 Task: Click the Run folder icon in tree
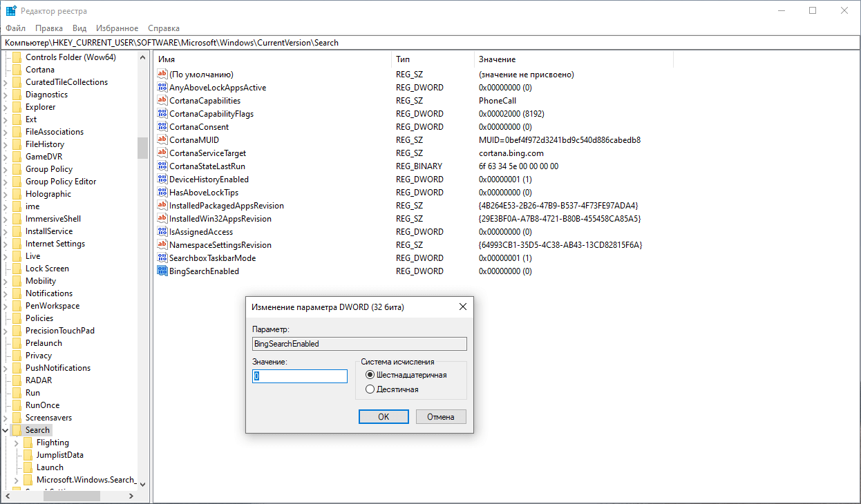tap(17, 393)
